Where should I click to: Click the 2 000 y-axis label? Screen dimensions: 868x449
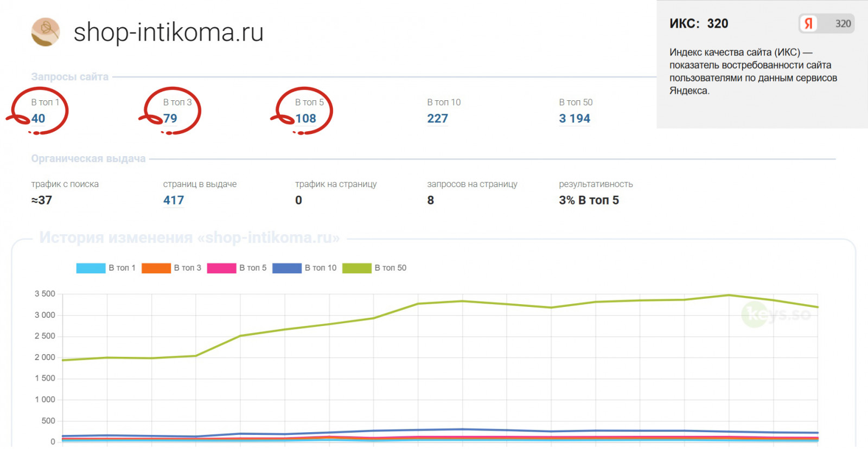[45, 357]
